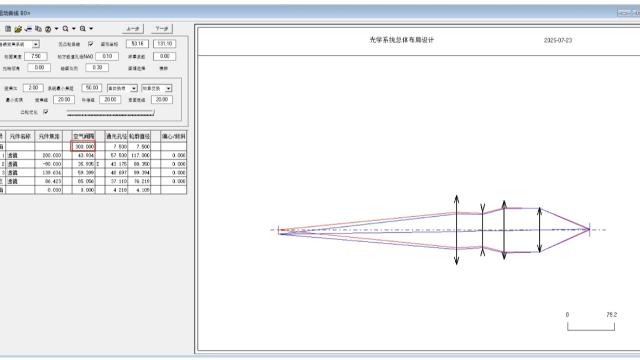Screen dimensions: 640x360
Task: Toggle the checkbox left of the 53.16 field
Action: tap(91, 44)
